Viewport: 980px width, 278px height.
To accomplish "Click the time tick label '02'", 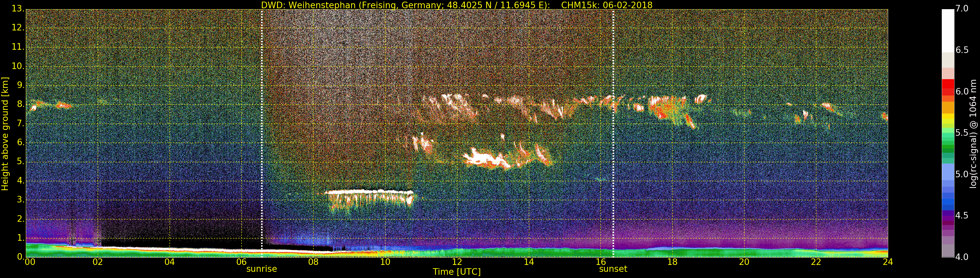I will [98, 262].
